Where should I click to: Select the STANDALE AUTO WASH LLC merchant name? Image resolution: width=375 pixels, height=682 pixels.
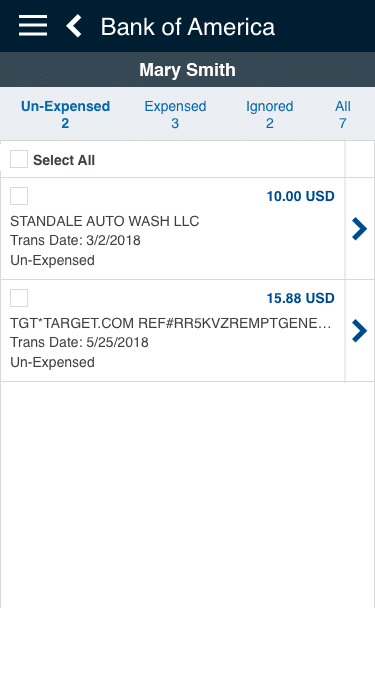click(104, 221)
